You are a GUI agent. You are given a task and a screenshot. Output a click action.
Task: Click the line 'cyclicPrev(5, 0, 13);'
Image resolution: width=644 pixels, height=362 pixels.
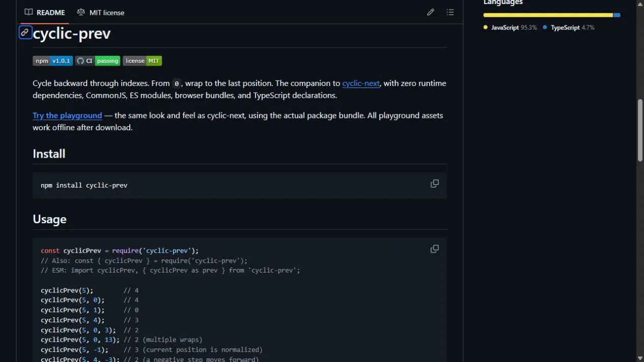coord(80,340)
